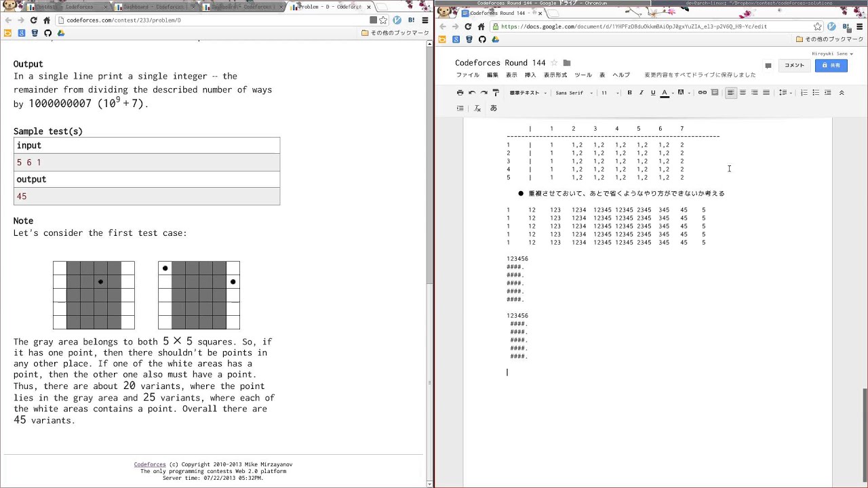The width and height of the screenshot is (868, 488).
Task: Insert a link using toolbar icon
Action: coord(703,93)
